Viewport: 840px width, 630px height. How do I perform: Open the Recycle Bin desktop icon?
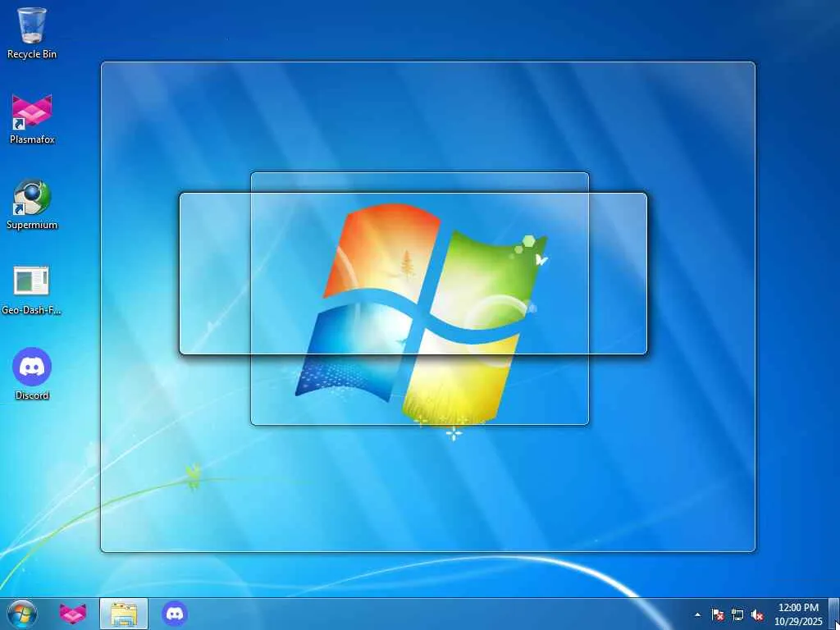[32, 33]
